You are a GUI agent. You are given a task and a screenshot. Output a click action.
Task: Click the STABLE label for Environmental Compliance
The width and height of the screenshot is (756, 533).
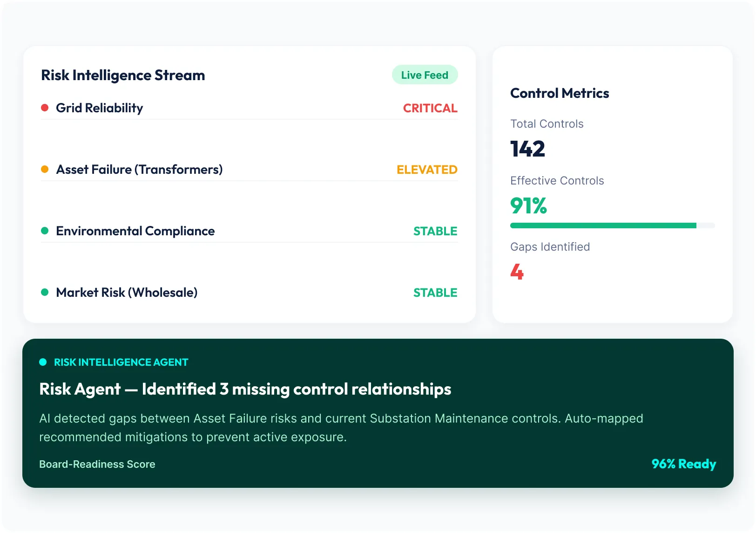[x=435, y=232]
